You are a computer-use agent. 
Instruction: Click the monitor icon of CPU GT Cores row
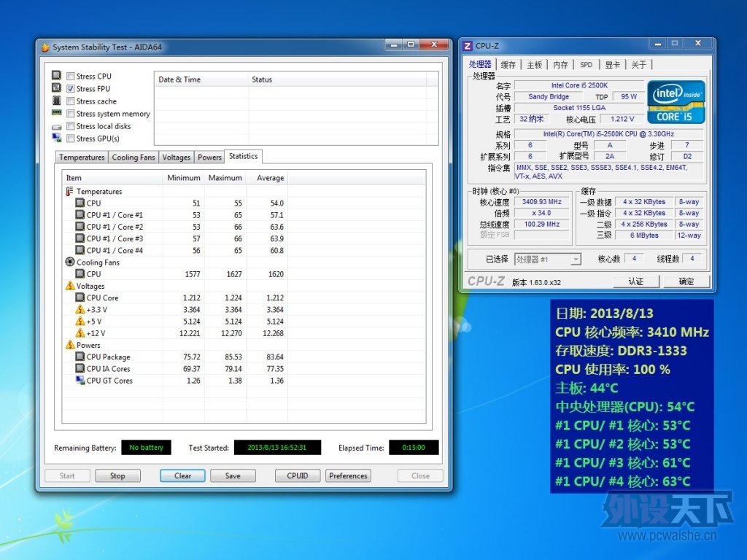pos(80,380)
